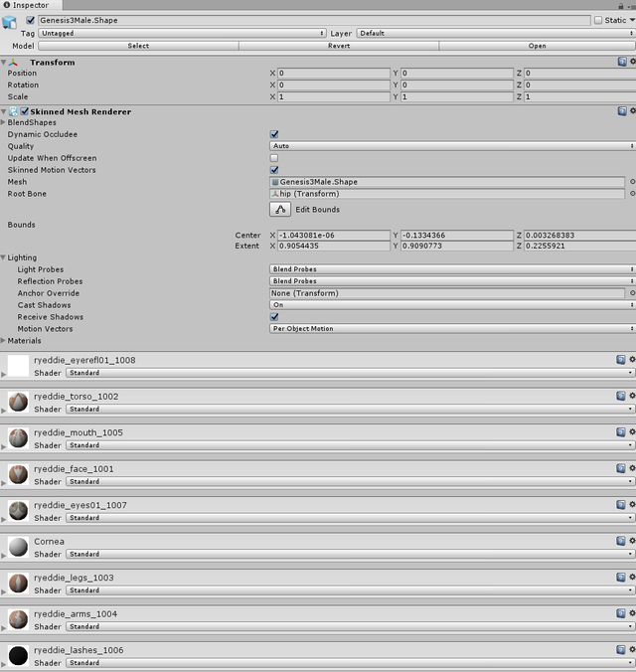The width and height of the screenshot is (636, 672).
Task: Open help for the Transform component
Action: (622, 62)
